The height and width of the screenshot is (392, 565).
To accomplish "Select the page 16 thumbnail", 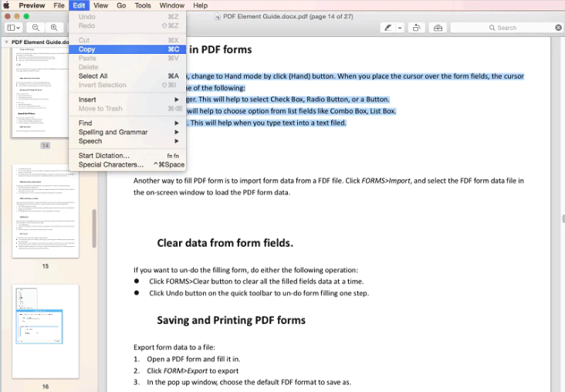I will (x=46, y=332).
